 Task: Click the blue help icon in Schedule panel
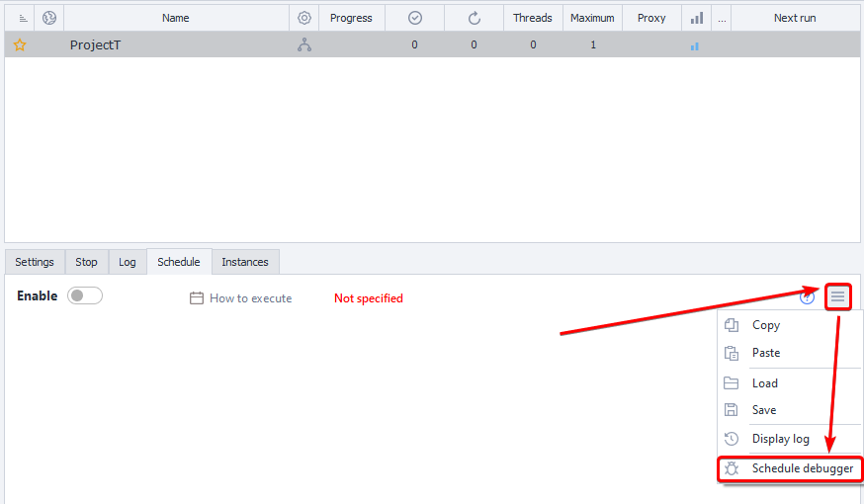click(x=808, y=296)
